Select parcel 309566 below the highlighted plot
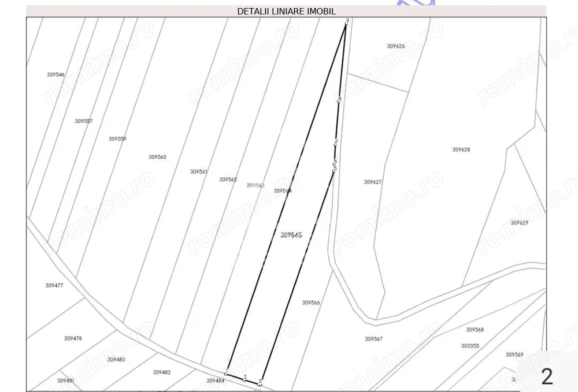578x392 pixels. [310, 301]
